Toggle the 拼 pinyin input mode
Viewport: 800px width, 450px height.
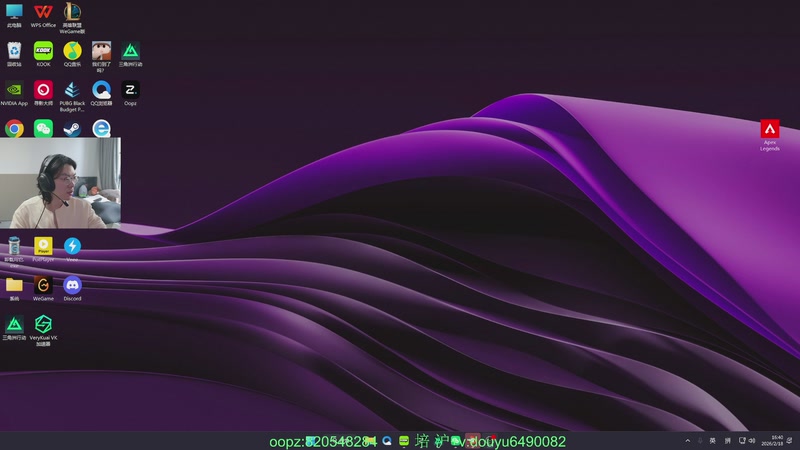[x=728, y=441]
